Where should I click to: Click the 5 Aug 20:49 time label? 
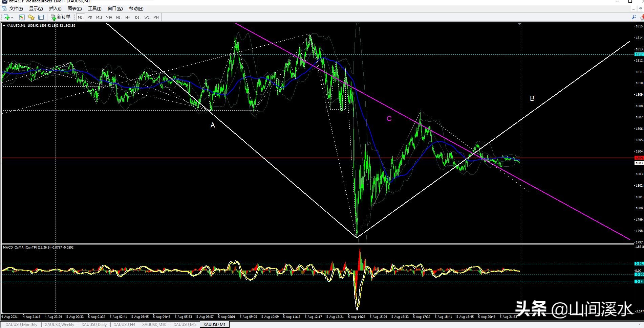click(487, 317)
